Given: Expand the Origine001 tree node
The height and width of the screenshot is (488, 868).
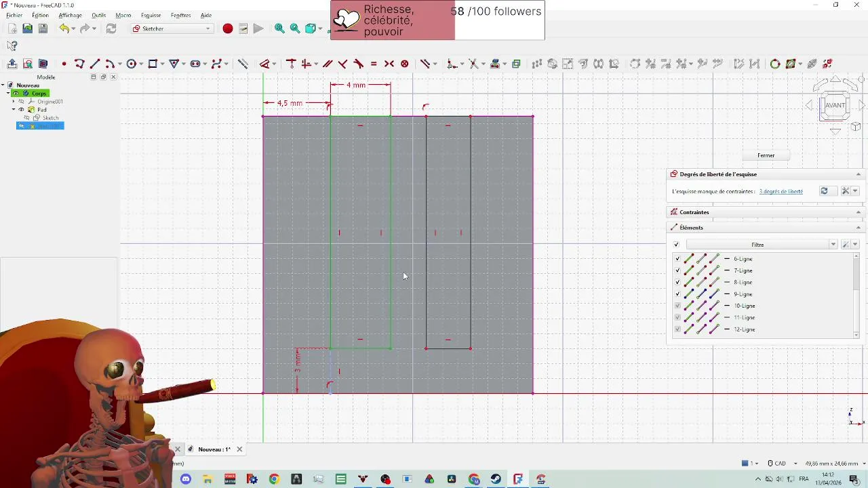Looking at the screenshot, I should point(14,102).
